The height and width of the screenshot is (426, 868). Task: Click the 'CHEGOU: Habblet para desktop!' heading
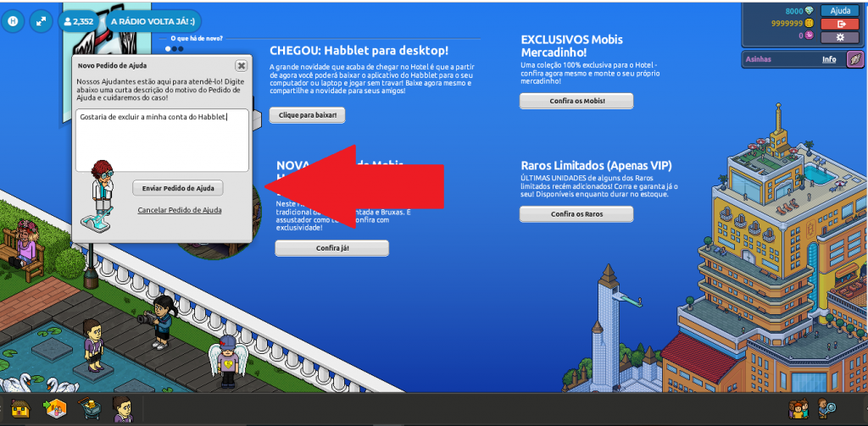pyautogui.click(x=359, y=51)
